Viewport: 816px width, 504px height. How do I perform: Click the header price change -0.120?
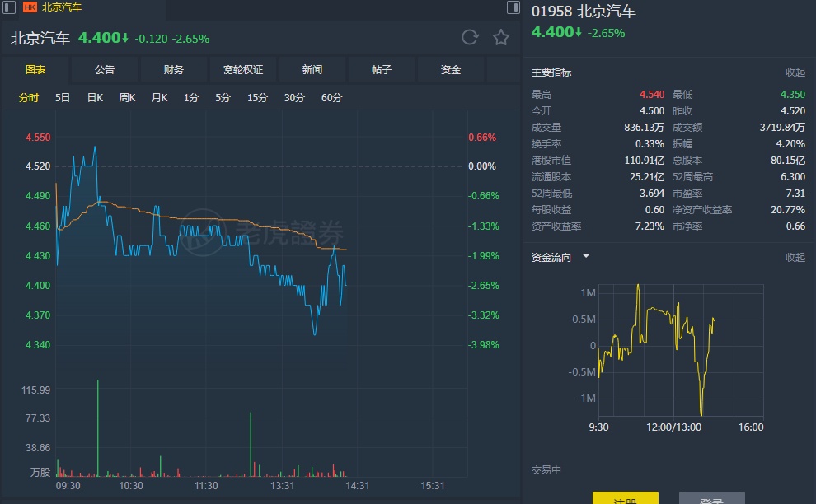pos(151,39)
